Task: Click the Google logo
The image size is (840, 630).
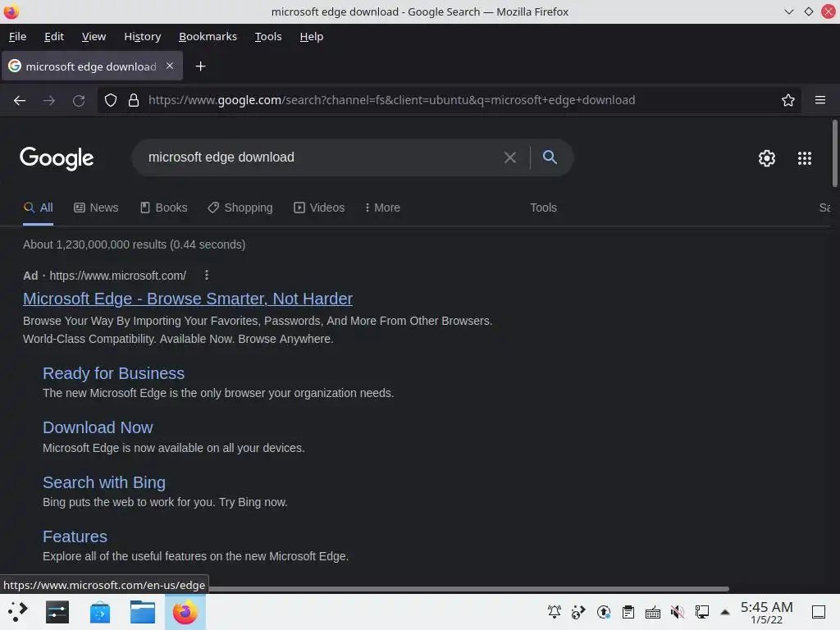Action: [x=57, y=158]
